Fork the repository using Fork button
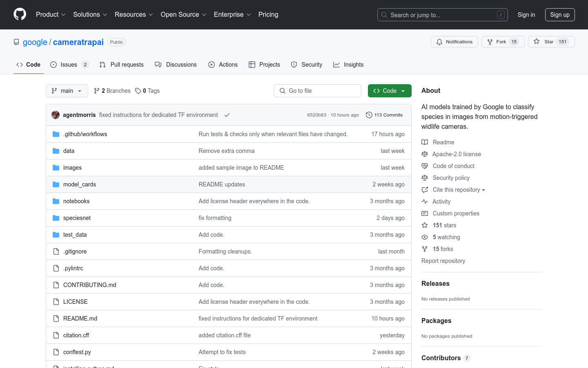The width and height of the screenshot is (588, 368). coord(503,42)
